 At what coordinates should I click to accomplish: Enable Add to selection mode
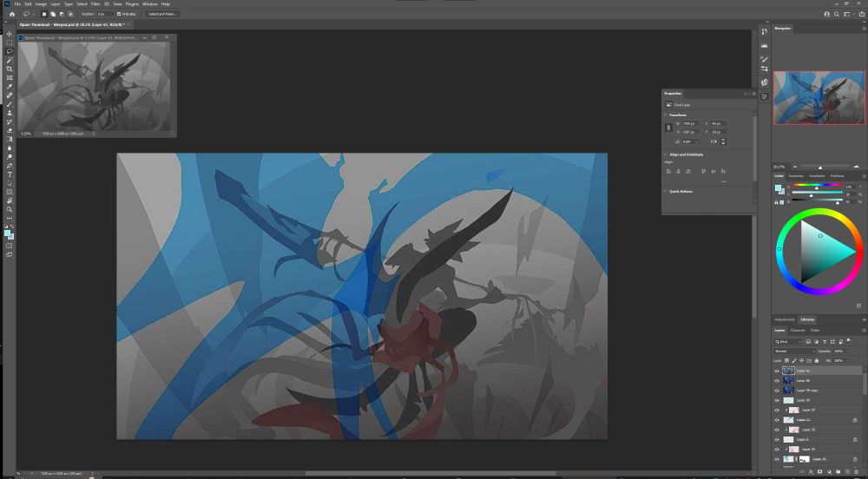[x=53, y=14]
